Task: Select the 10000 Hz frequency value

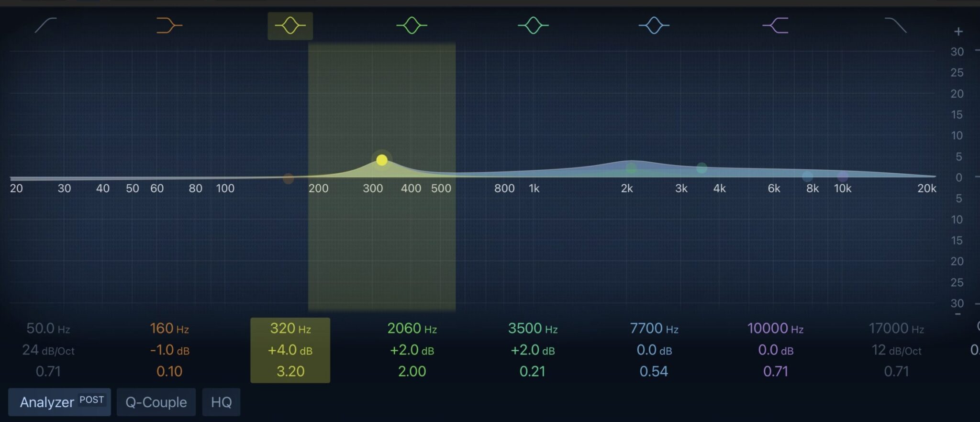Action: 775,329
